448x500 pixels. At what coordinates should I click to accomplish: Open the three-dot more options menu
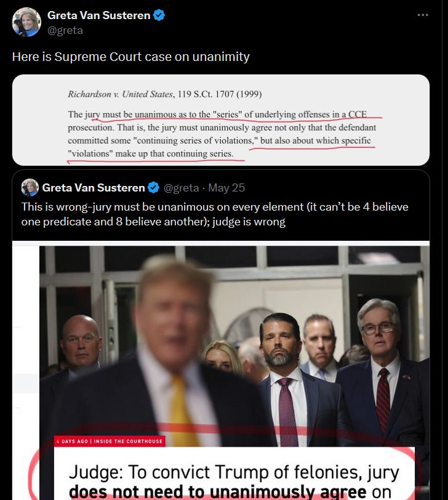(423, 15)
